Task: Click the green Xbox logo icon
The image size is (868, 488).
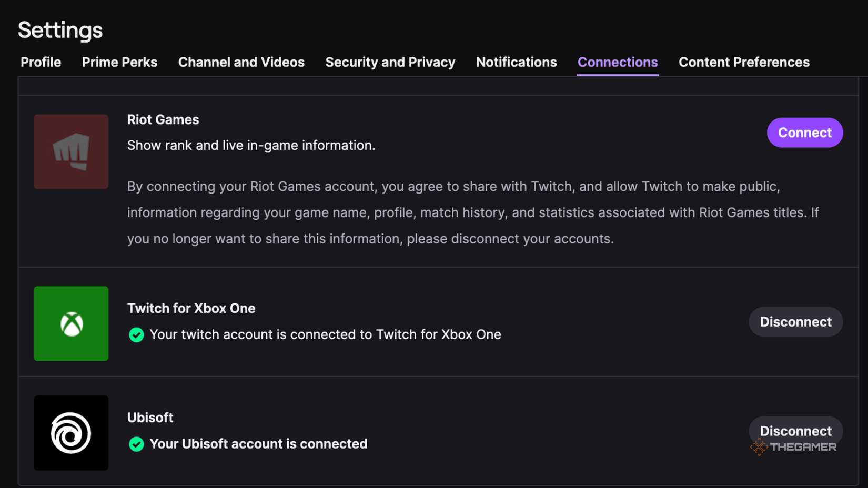Action: point(70,323)
